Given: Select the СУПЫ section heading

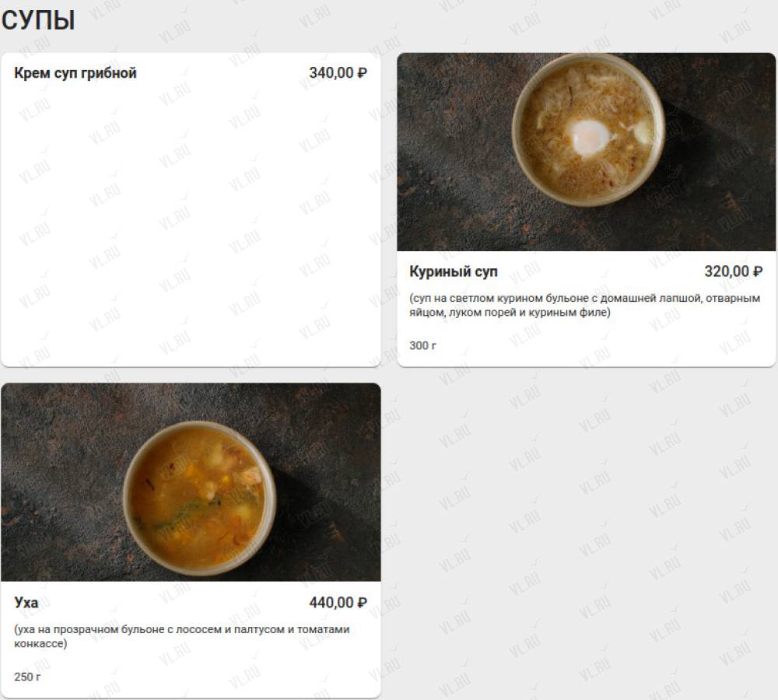Looking at the screenshot, I should pos(38,20).
